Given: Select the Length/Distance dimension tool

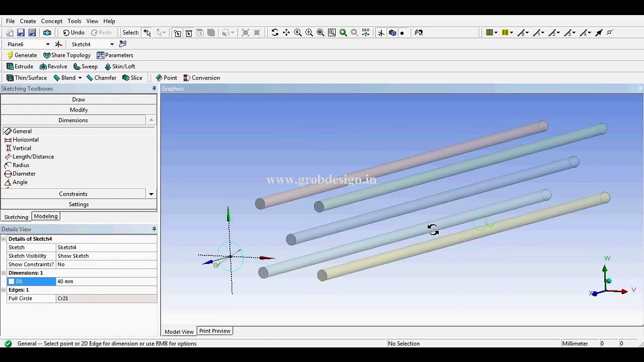Looking at the screenshot, I should (x=29, y=157).
